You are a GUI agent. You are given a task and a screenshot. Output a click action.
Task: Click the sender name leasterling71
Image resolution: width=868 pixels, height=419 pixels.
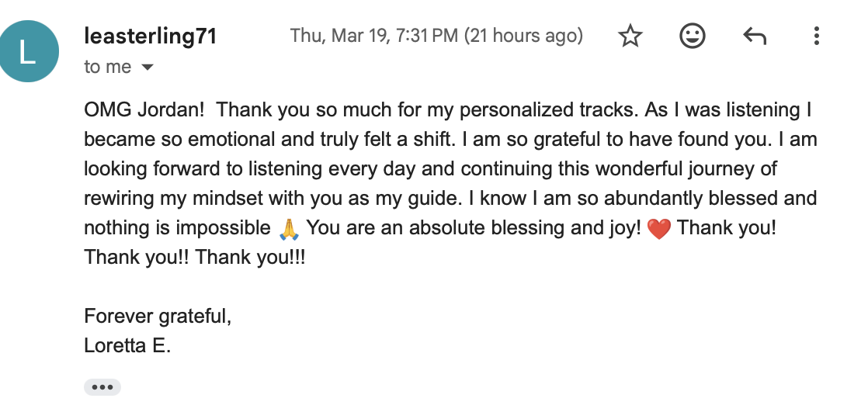pos(150,36)
